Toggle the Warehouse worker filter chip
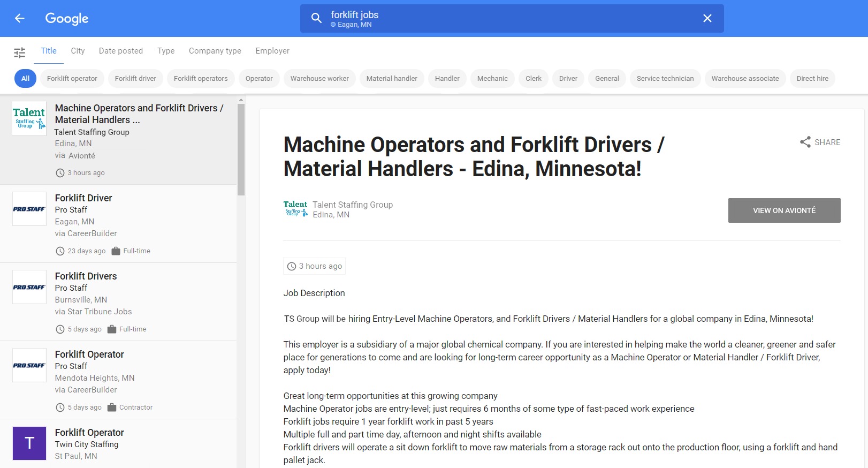 point(319,78)
